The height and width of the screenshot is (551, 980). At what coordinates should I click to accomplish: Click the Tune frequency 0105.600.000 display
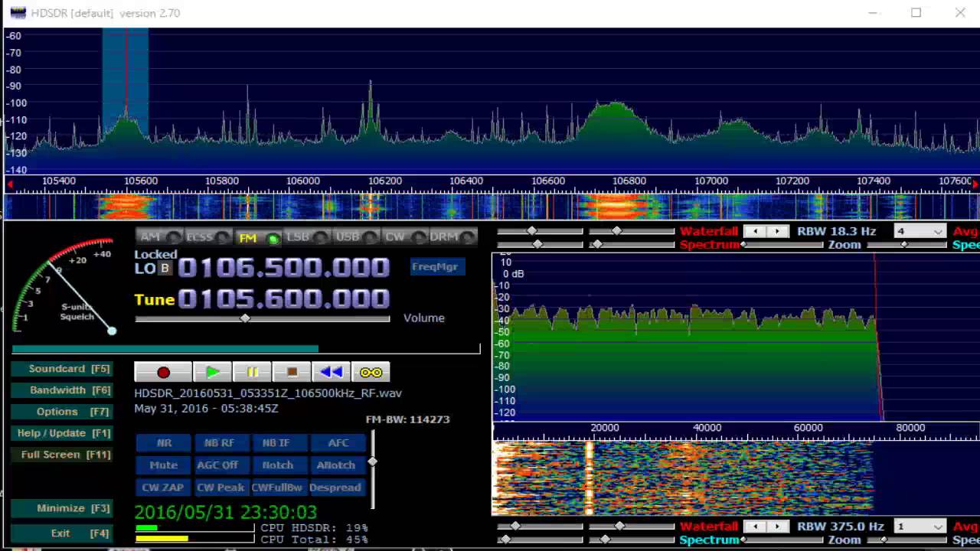tap(284, 299)
